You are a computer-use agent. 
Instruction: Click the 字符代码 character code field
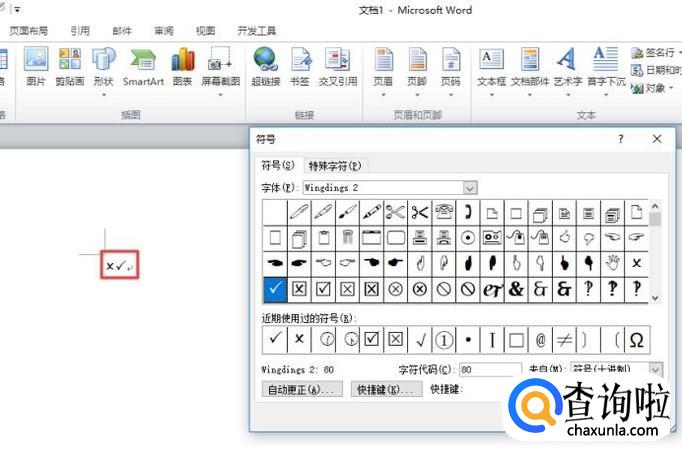(x=490, y=370)
